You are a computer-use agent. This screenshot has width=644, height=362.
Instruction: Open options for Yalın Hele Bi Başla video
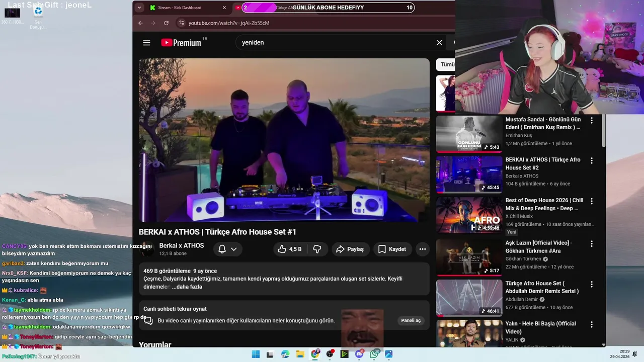[592, 325]
